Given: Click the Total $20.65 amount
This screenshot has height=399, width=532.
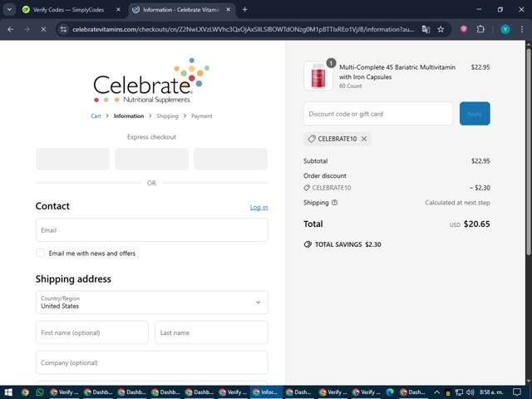Looking at the screenshot, I should pos(476,224).
